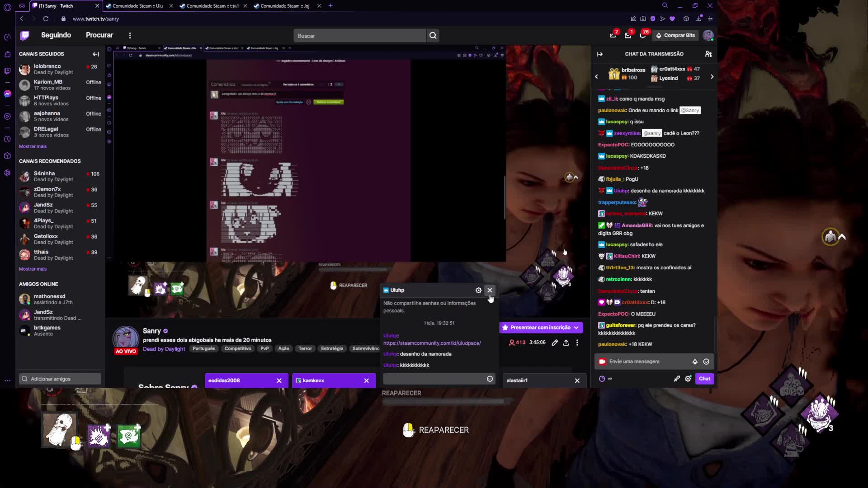Close the kamkezx whisper tab
This screenshot has width=868, height=488.
pyautogui.click(x=366, y=380)
